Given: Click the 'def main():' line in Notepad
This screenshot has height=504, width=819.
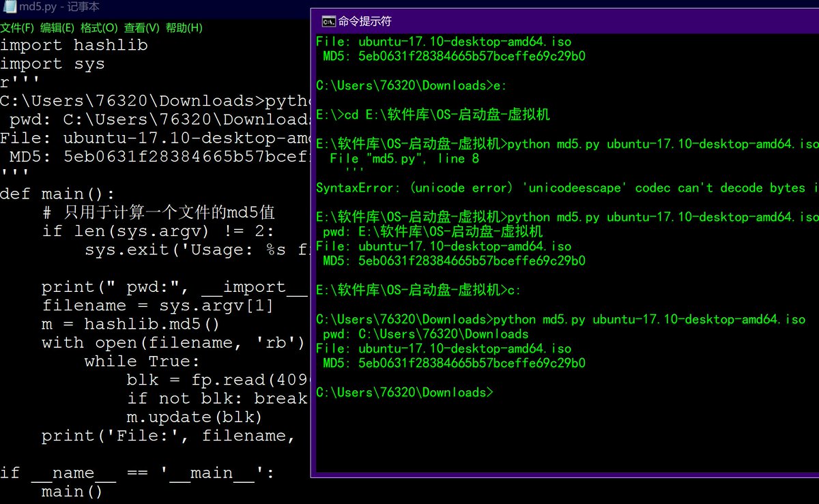Looking at the screenshot, I should 58,194.
